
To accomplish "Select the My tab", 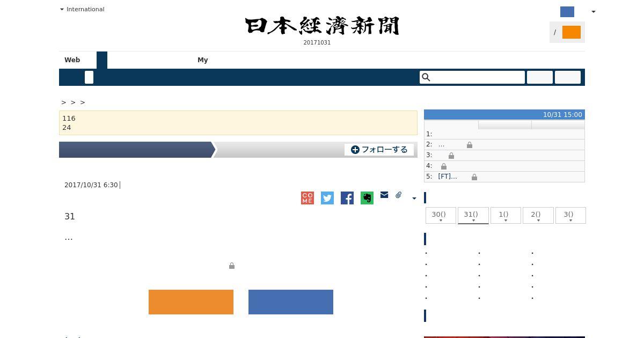I will coord(203,60).
